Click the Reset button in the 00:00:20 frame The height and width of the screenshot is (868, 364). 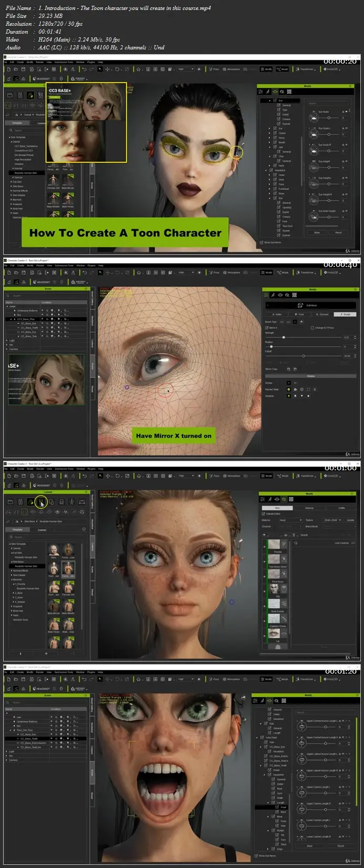[338, 233]
